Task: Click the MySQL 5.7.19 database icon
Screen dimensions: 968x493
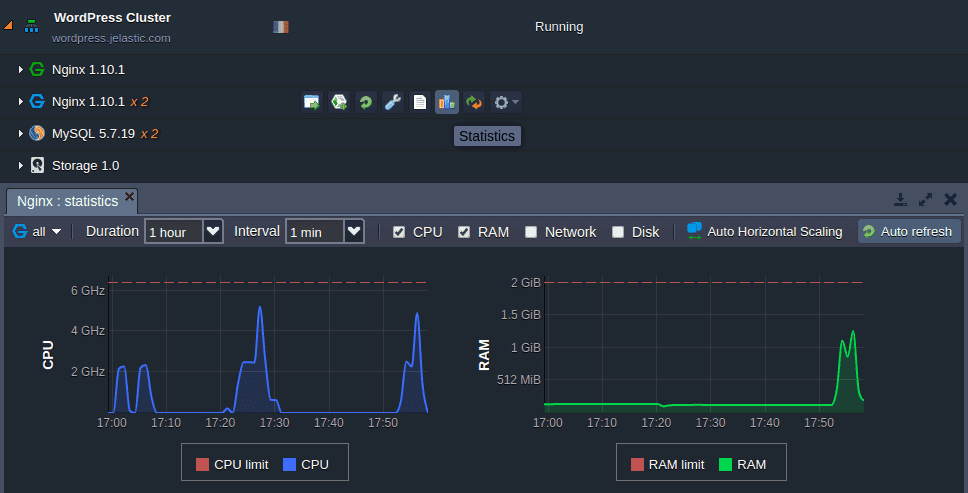Action: pos(37,133)
